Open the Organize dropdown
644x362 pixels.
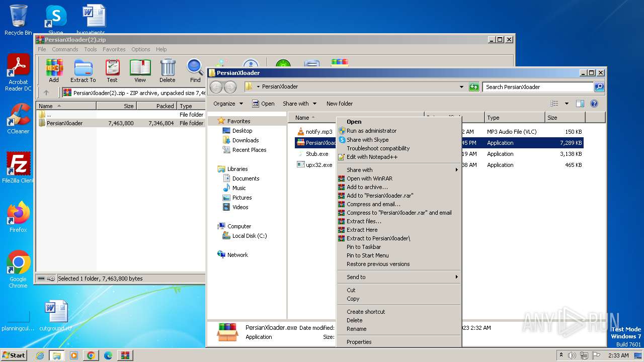(x=228, y=104)
